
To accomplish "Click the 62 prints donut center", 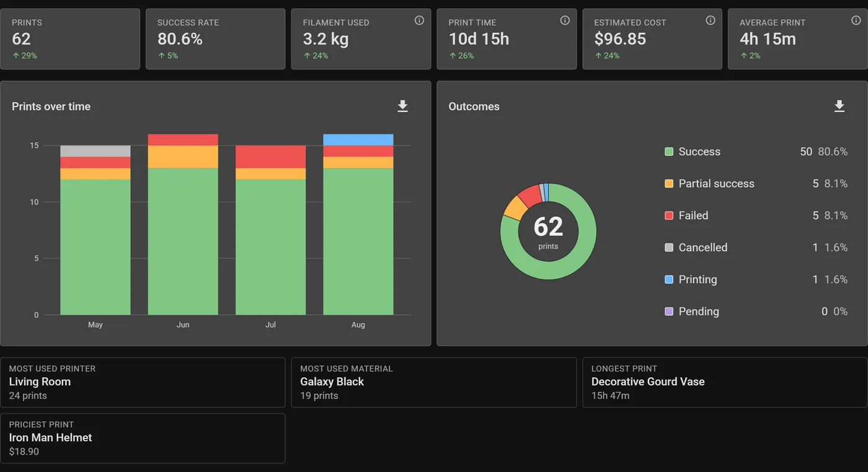I will 549,232.
